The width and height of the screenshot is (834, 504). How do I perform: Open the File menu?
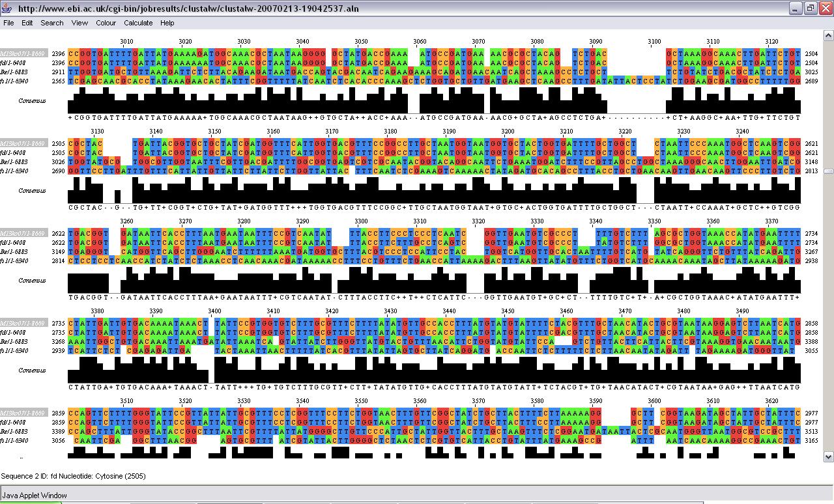point(8,23)
